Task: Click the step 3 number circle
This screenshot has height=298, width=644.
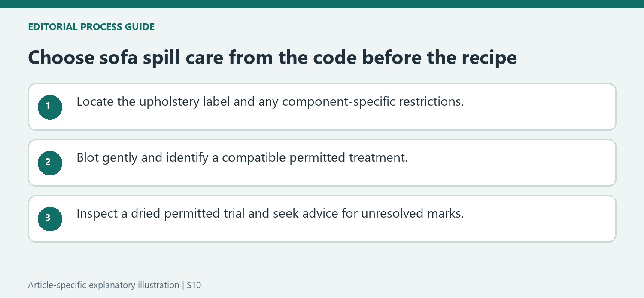Action: pyautogui.click(x=50, y=219)
